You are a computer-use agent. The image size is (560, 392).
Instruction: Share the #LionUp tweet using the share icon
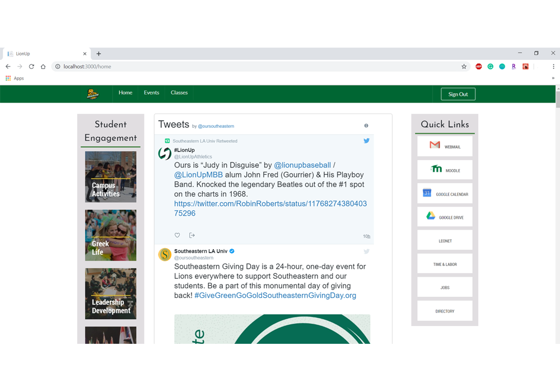pos(192,235)
